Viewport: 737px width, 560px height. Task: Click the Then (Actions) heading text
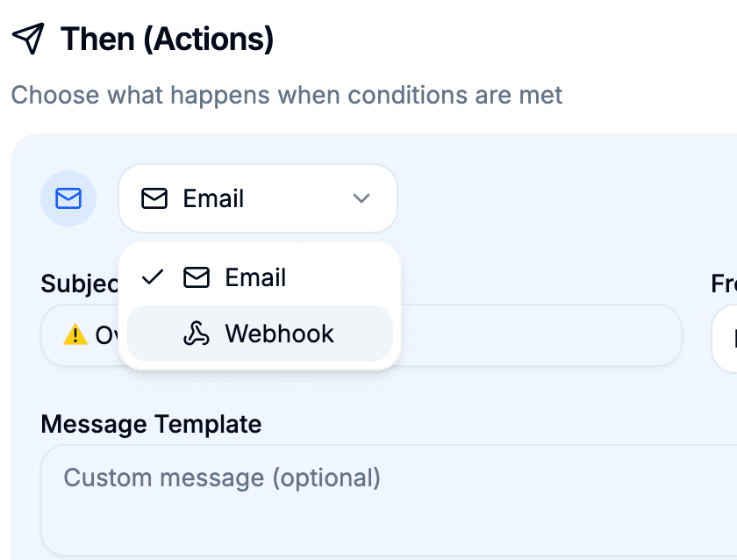pos(166,39)
